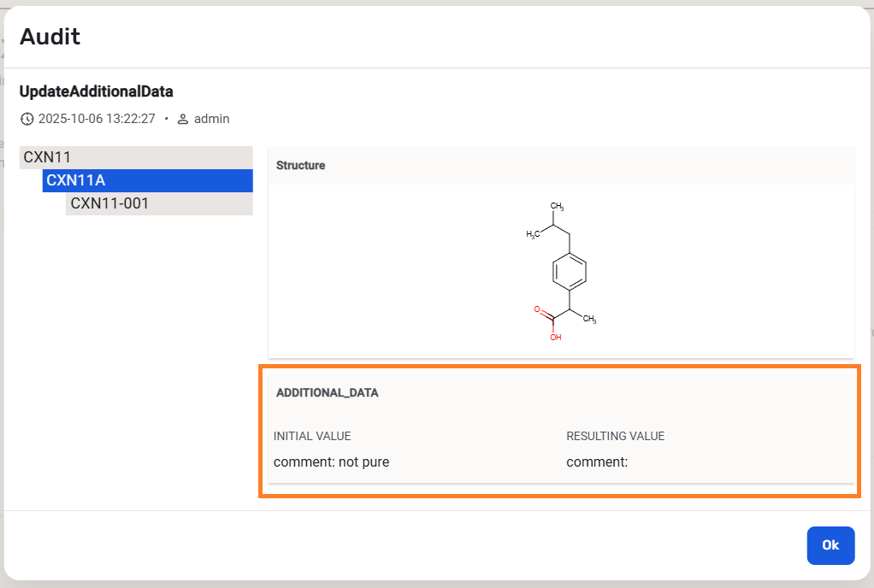This screenshot has height=588, width=874.
Task: Click the Structure panel header
Action: click(x=301, y=166)
